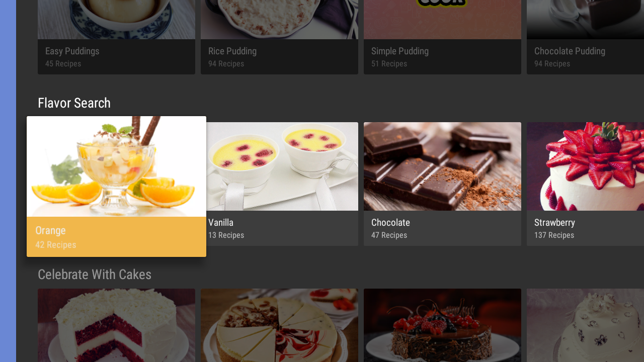Open Easy Puddings category

(x=116, y=37)
